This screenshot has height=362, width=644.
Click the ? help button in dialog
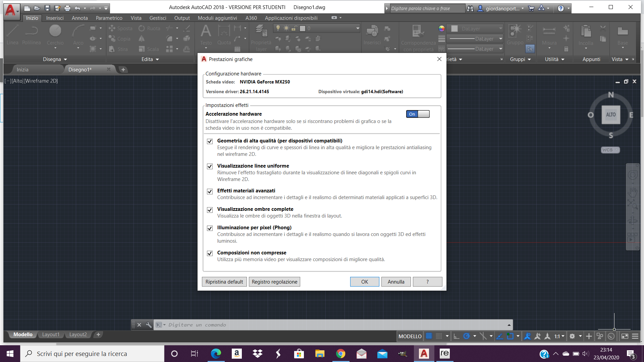pos(427,282)
